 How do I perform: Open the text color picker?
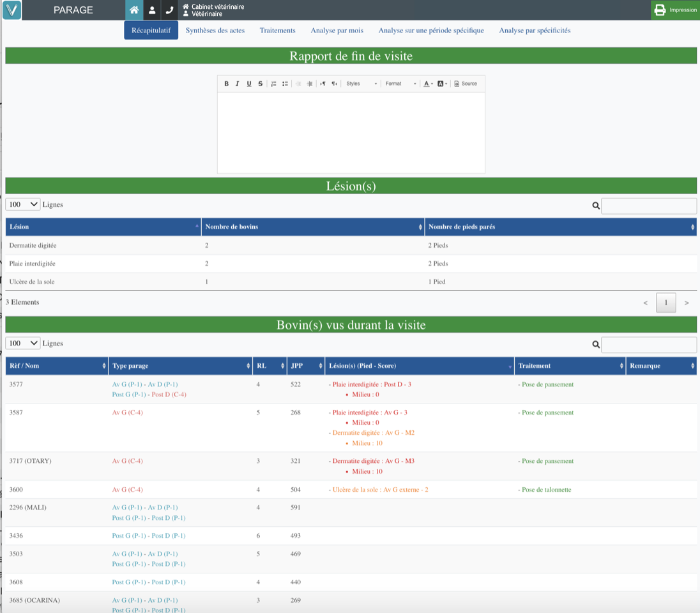pos(428,84)
